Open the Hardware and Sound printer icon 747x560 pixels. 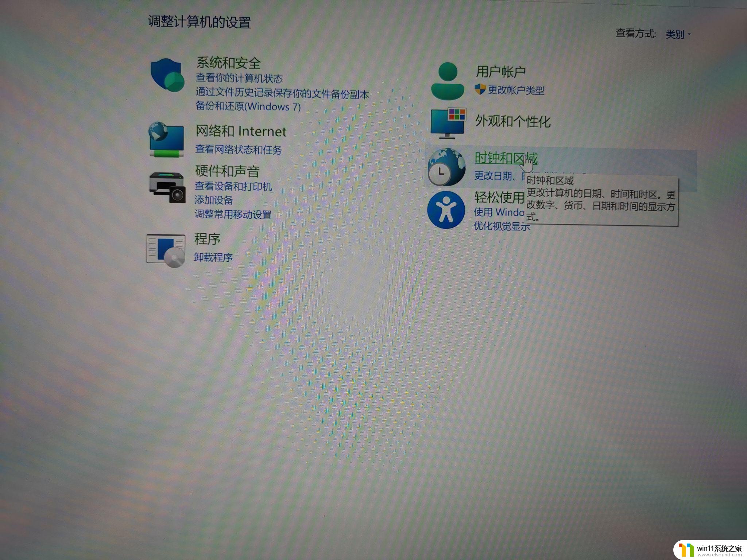(167, 187)
